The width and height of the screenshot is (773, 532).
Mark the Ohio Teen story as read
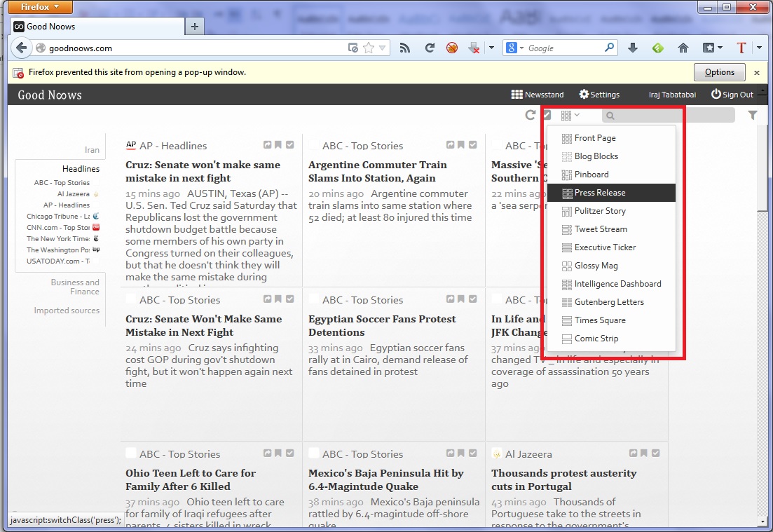pos(290,453)
